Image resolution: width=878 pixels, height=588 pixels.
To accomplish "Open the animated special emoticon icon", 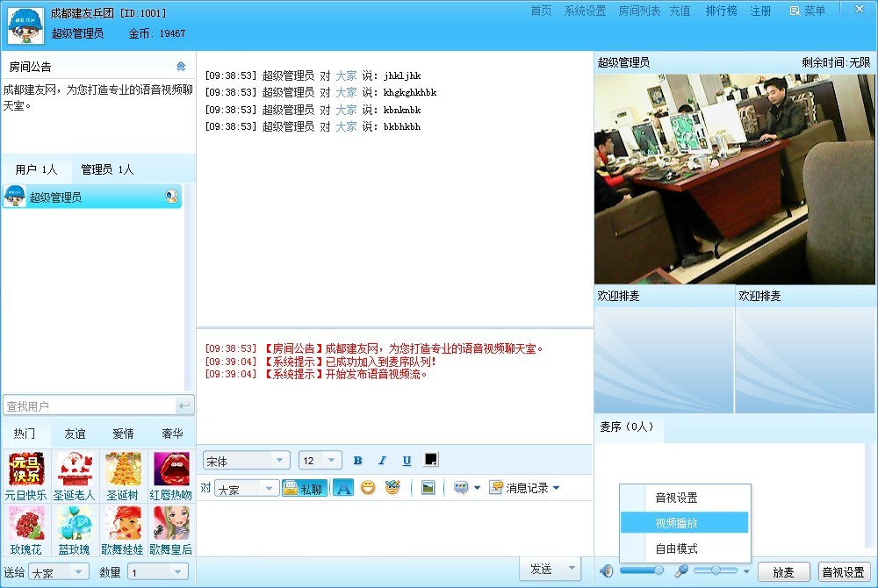I will point(392,487).
